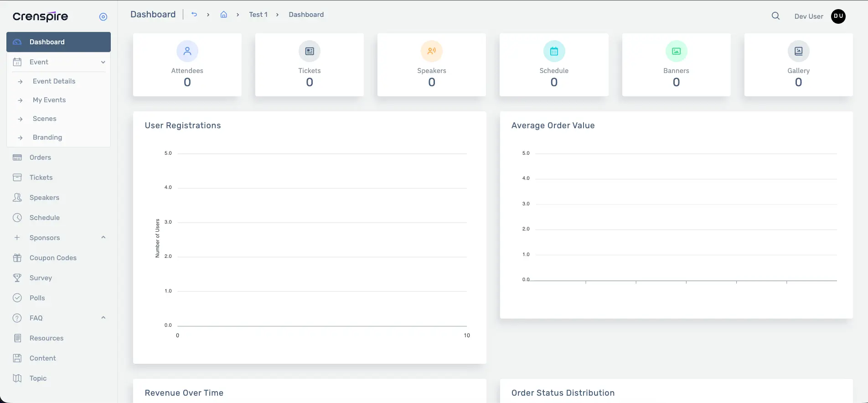Screen dimensions: 868x403
Task: Open the Tickets stat card
Action: pyautogui.click(x=310, y=65)
